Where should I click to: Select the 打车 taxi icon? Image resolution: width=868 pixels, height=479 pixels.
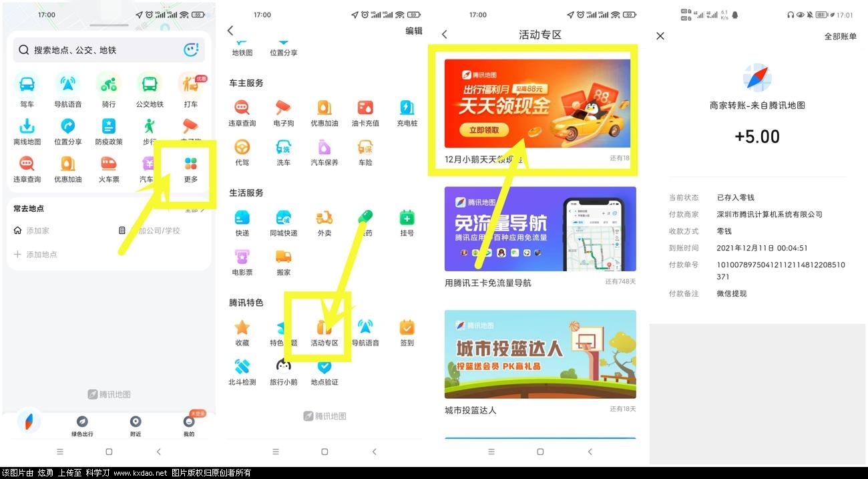coord(191,84)
